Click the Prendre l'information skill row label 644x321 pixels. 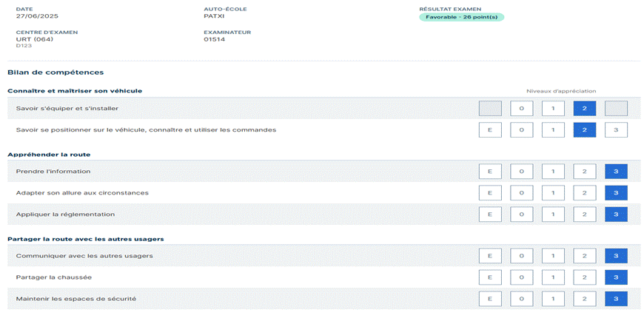53,172
